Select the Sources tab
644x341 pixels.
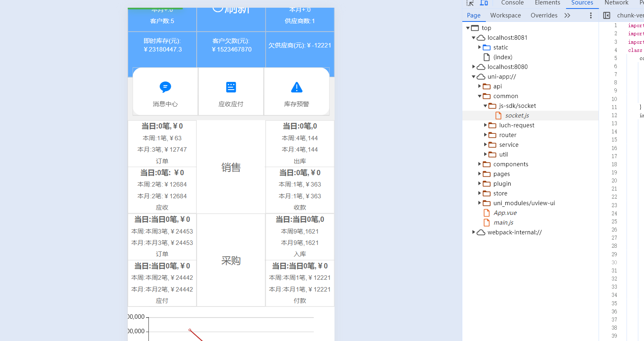tap(582, 3)
